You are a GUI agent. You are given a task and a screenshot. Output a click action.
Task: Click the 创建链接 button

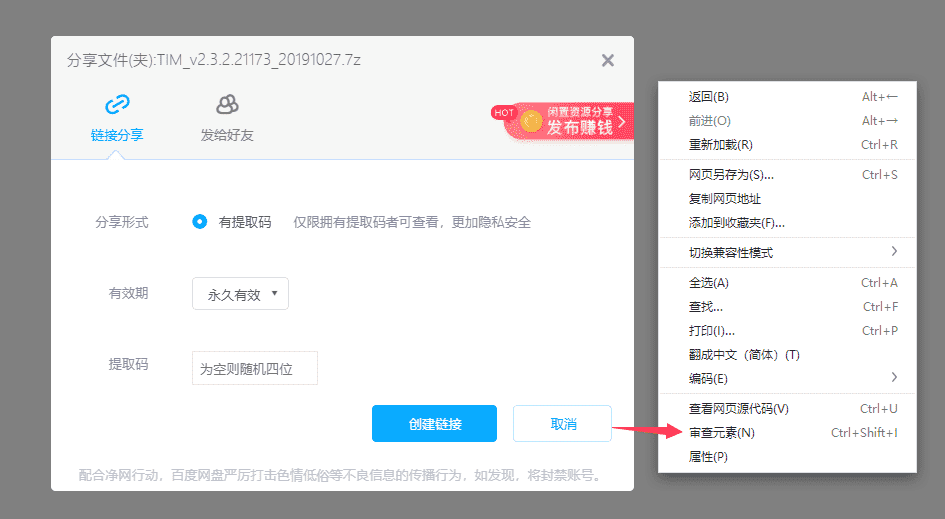(435, 424)
